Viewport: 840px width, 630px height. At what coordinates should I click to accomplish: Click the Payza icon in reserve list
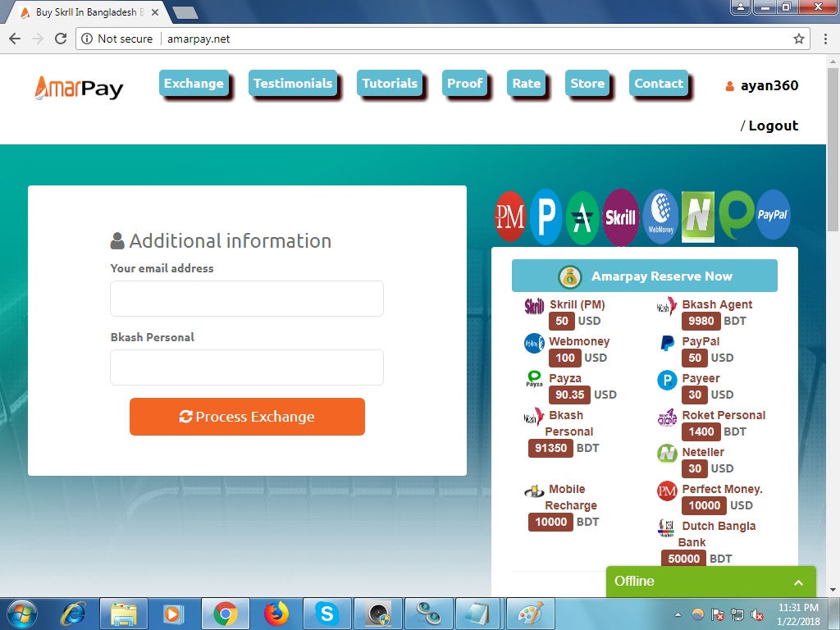point(534,379)
